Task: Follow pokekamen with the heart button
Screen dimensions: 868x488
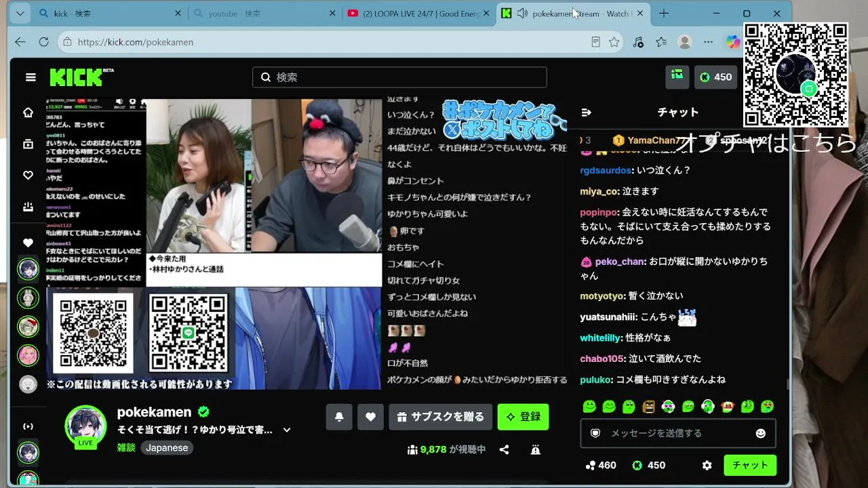Action: (370, 417)
